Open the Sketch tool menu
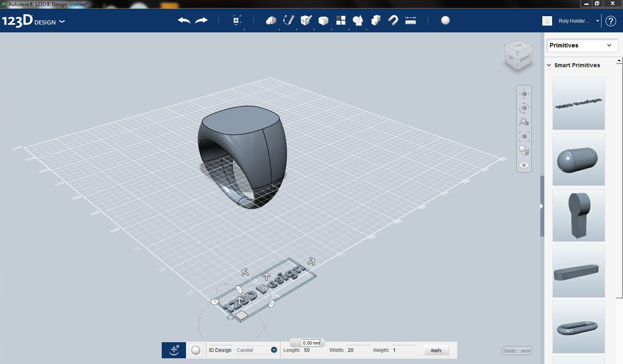Viewport: 623px width, 364px height. click(288, 20)
